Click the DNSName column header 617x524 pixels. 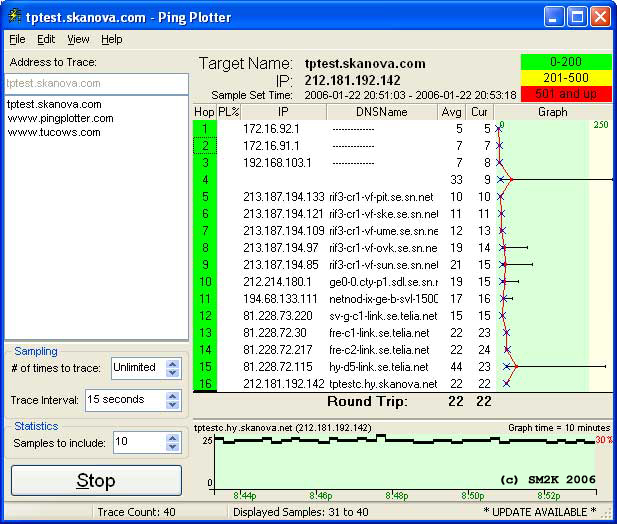tap(382, 112)
